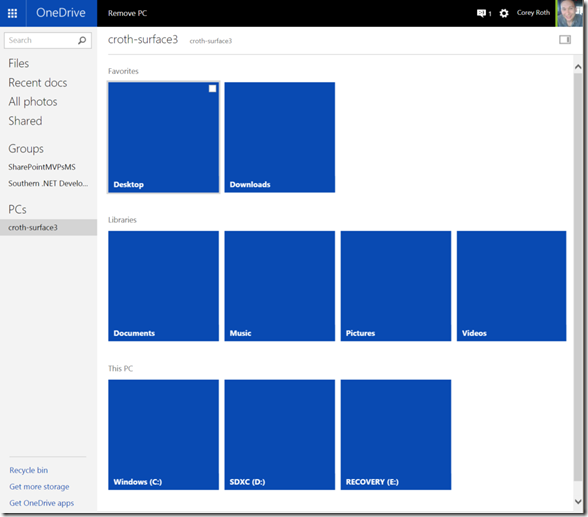Image resolution: width=588 pixels, height=517 pixels.
Task: Click croth-surface3 breadcrumb subtitle text
Action: [x=211, y=41]
